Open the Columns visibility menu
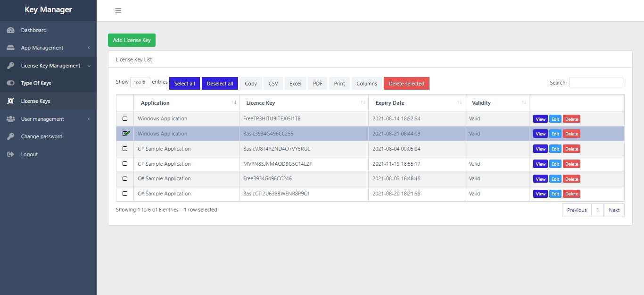The image size is (644, 295). (x=366, y=83)
